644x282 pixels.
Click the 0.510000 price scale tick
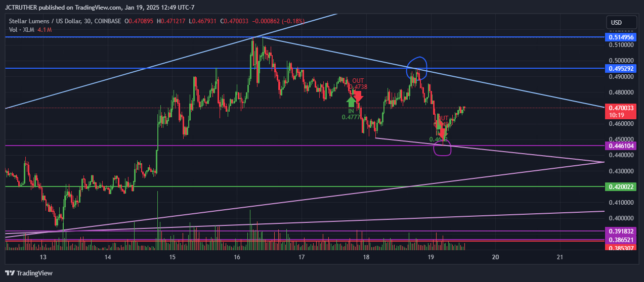pyautogui.click(x=621, y=45)
